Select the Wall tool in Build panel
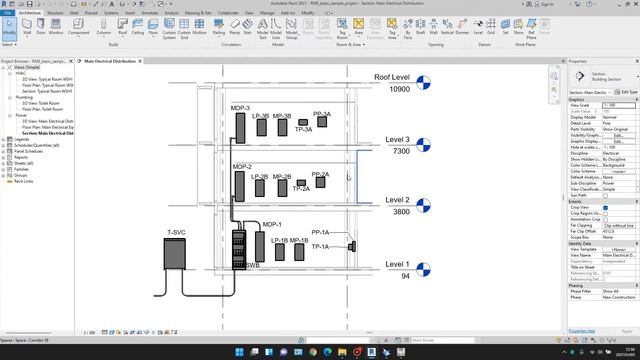640x360 pixels. click(27, 27)
